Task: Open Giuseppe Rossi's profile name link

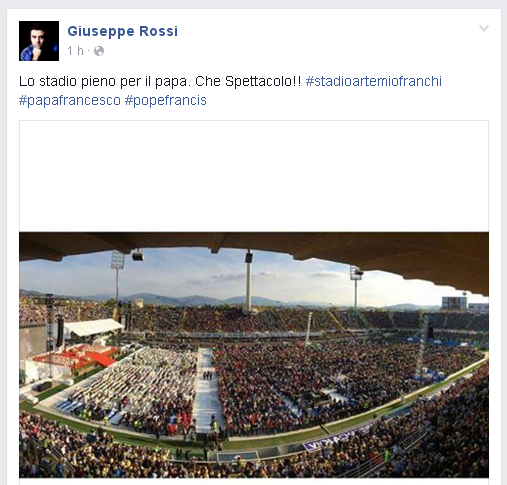Action: [x=123, y=31]
